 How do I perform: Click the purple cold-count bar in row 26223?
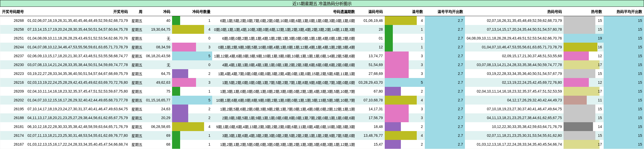180,74
